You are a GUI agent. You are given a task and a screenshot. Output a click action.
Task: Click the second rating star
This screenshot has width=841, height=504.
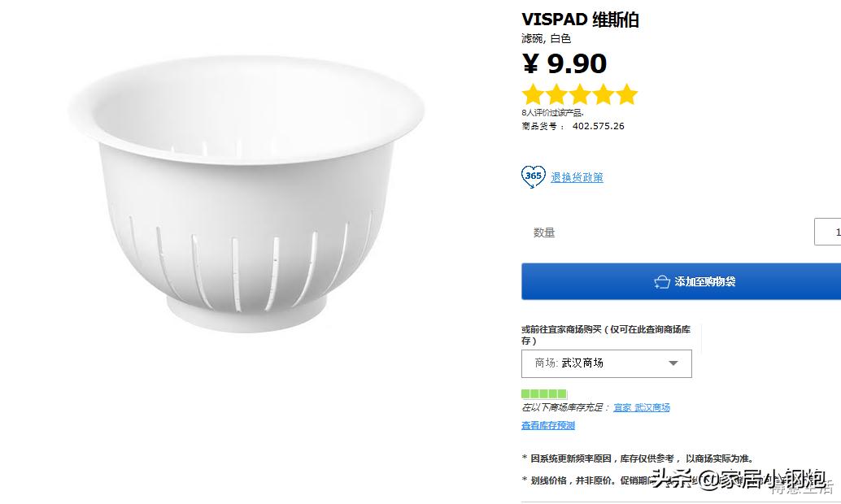pos(556,94)
